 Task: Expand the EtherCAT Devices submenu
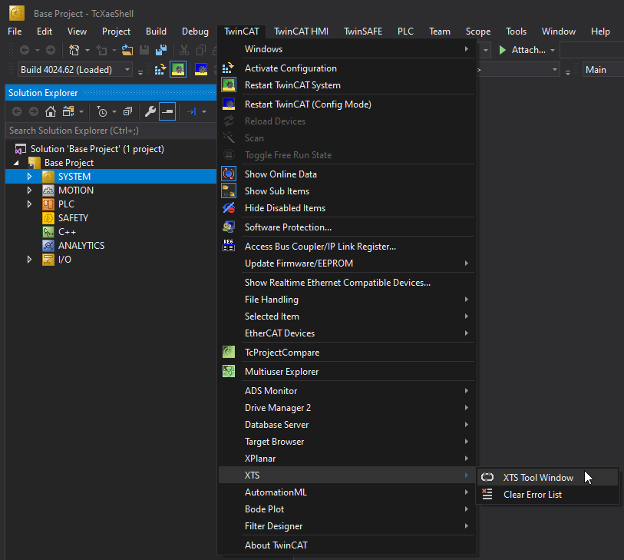pyautogui.click(x=347, y=333)
